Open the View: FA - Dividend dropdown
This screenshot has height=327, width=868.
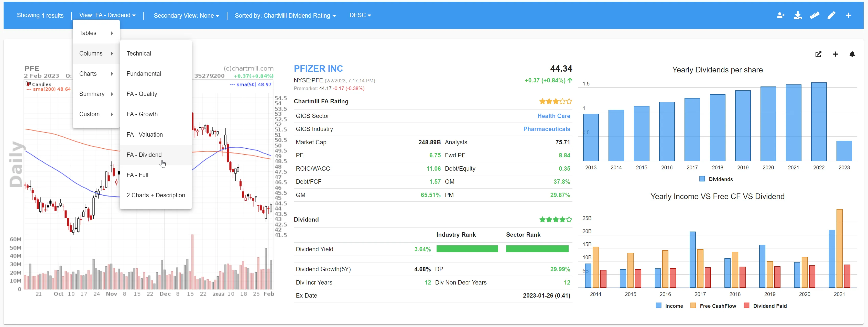click(x=107, y=15)
